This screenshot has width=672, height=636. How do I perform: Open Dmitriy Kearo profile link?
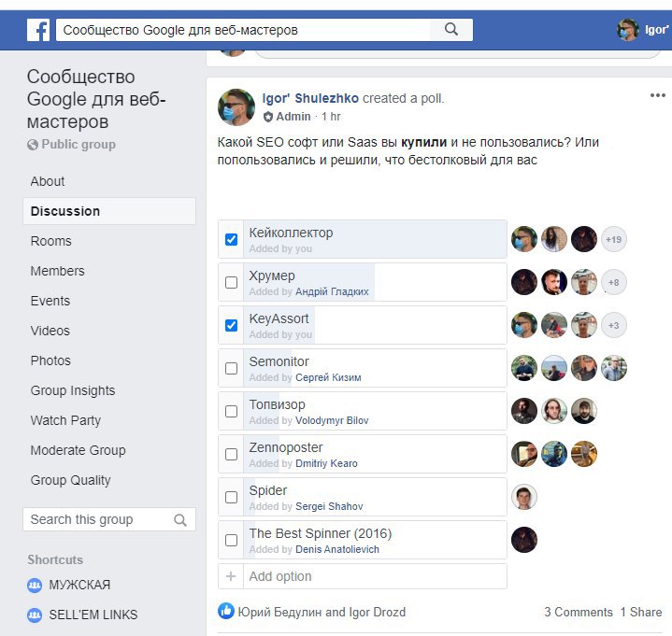(x=326, y=463)
